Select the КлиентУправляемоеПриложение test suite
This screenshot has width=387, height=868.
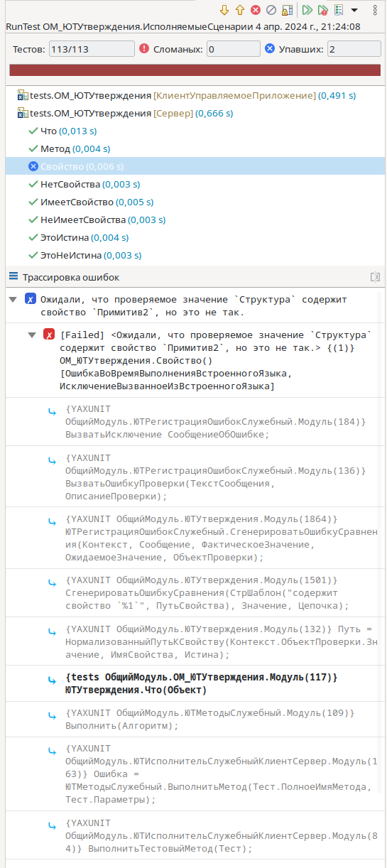click(192, 95)
